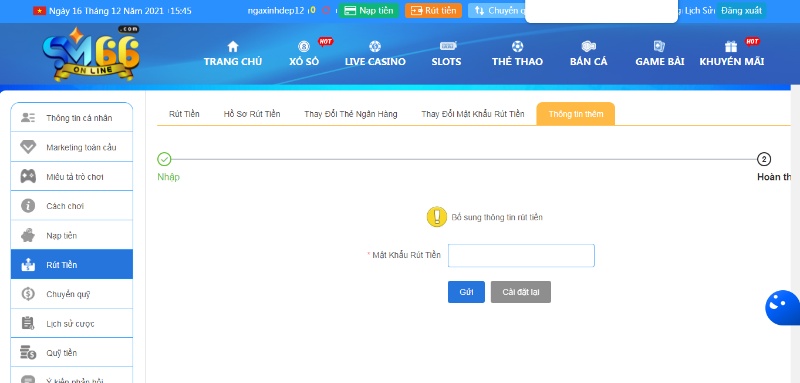Click the Thông tin cá nhân profile icon
This screenshot has width=800, height=383.
28,118
